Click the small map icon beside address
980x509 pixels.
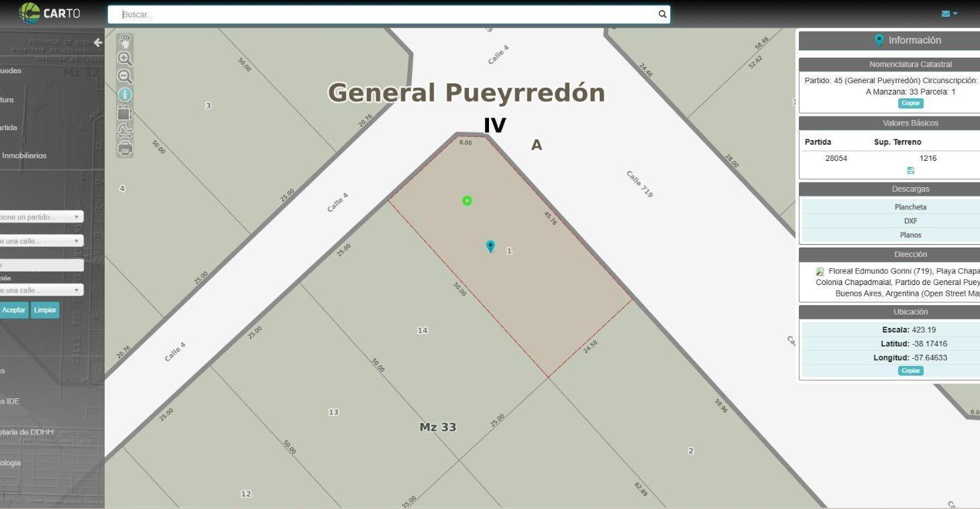click(x=820, y=272)
